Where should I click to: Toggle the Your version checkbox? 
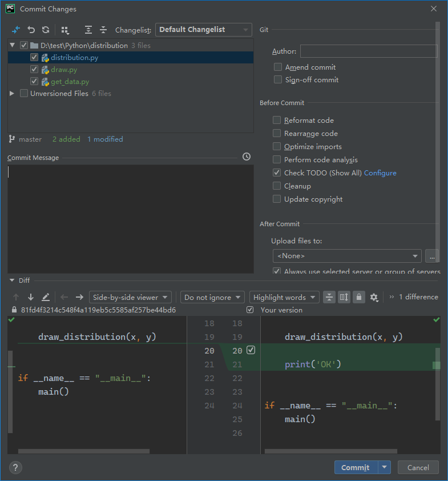pos(250,310)
